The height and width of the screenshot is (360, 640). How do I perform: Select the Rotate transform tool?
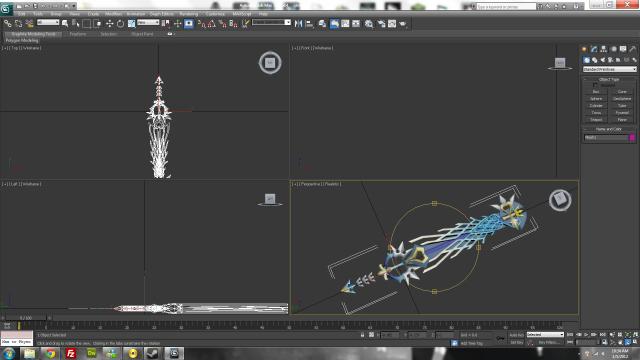coord(120,24)
